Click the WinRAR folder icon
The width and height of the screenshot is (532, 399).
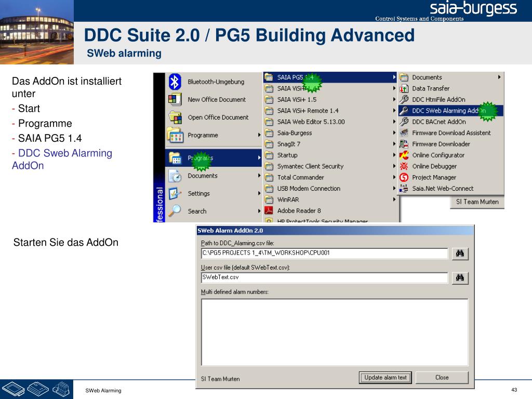(269, 199)
